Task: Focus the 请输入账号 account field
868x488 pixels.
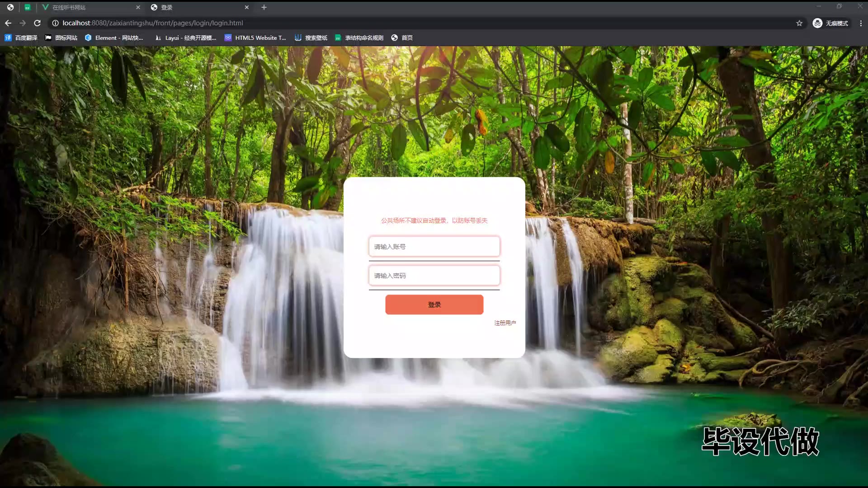Action: pyautogui.click(x=434, y=247)
